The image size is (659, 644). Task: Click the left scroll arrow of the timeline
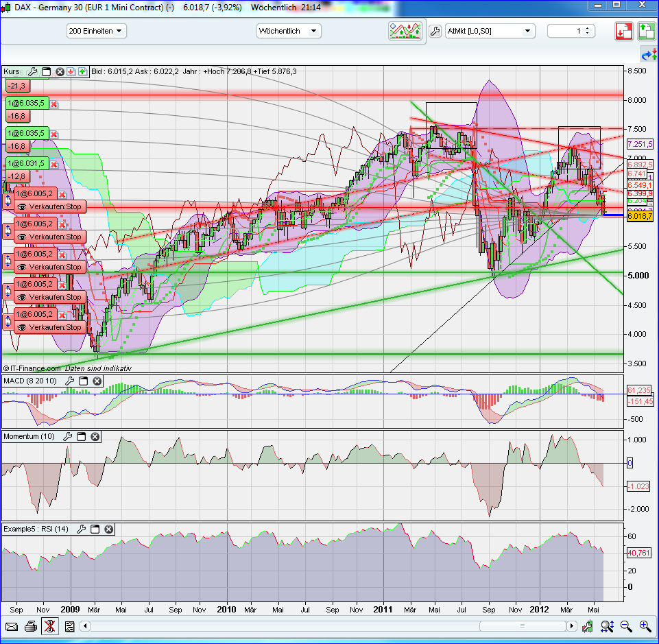pyautogui.click(x=85, y=626)
